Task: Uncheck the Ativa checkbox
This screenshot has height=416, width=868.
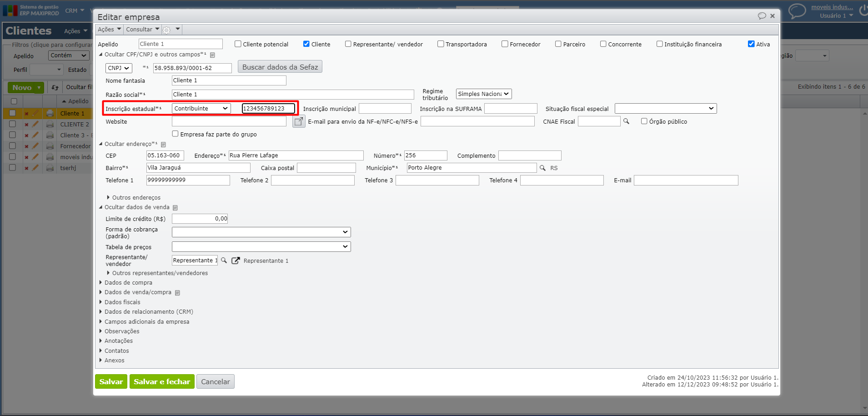Action: coord(751,44)
